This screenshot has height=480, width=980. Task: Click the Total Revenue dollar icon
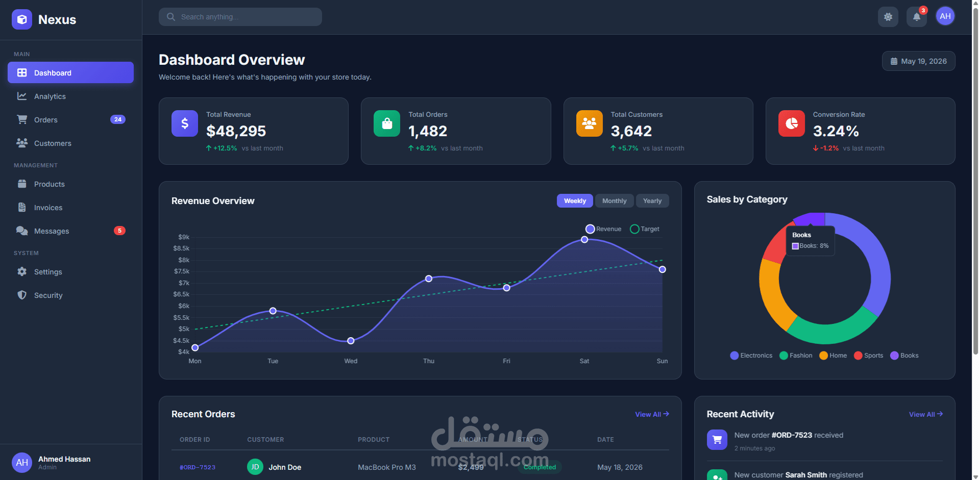point(185,123)
